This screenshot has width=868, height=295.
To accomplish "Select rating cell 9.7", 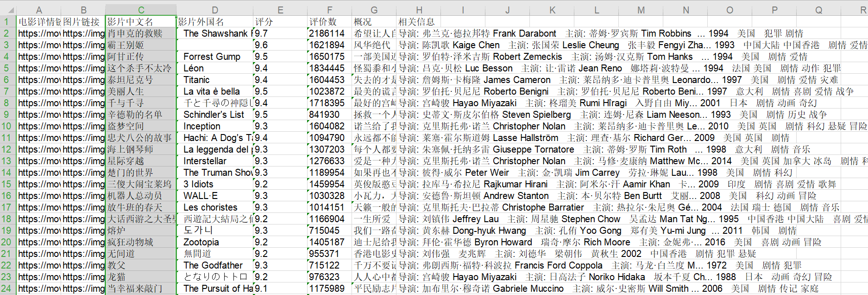I will [280, 33].
